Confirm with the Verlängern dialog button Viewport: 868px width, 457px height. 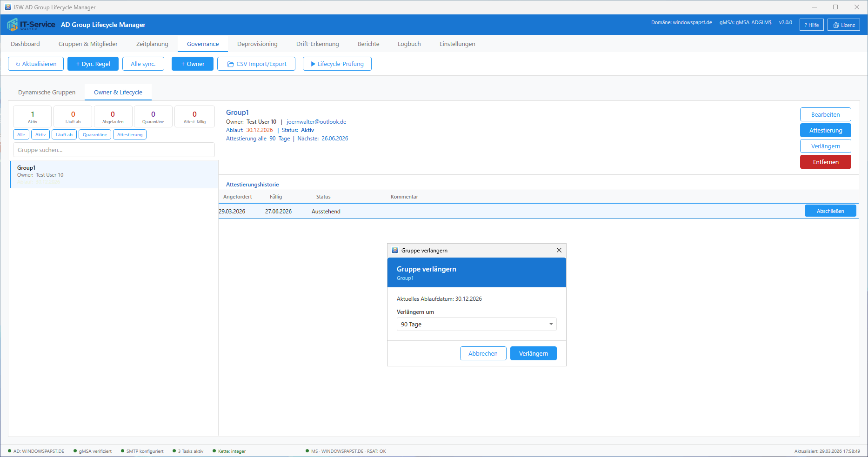pos(533,354)
